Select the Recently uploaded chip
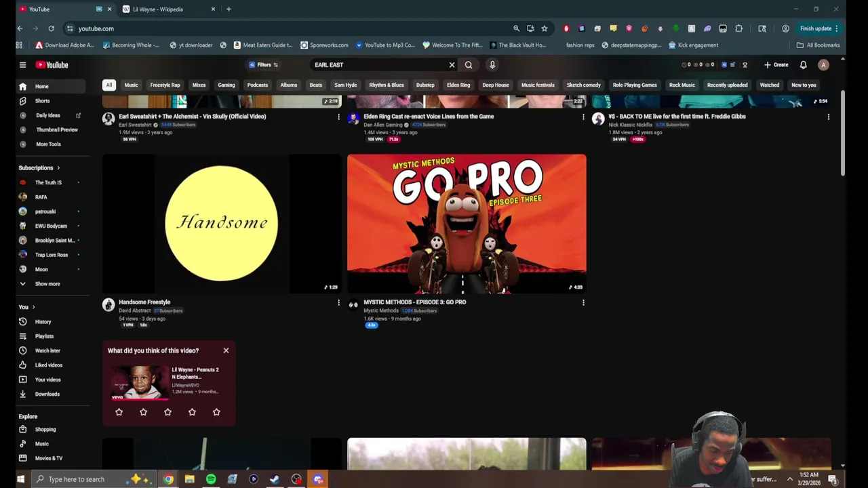This screenshot has height=488, width=868. [x=727, y=85]
